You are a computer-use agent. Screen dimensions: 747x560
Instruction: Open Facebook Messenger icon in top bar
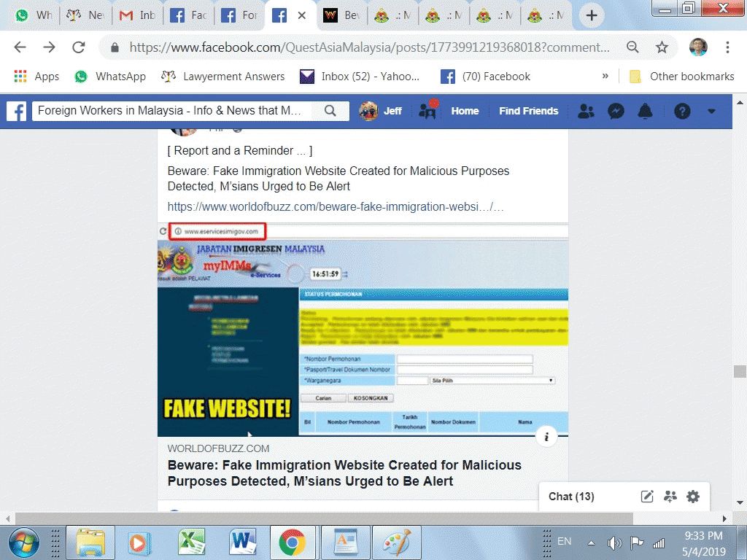click(x=616, y=111)
